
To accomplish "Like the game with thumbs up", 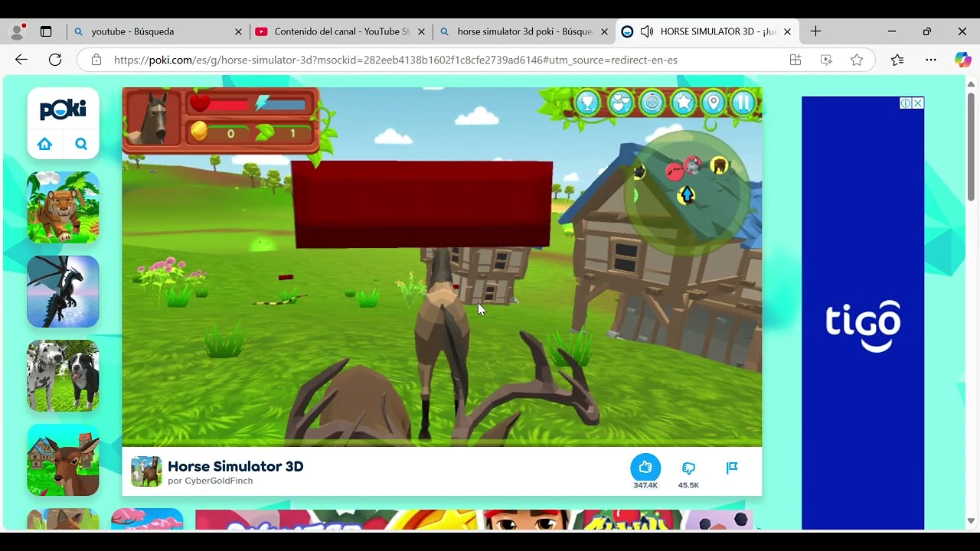I will [645, 468].
